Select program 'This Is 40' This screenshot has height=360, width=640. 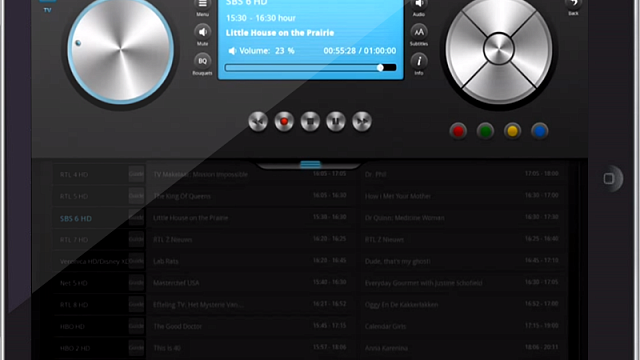click(x=167, y=348)
